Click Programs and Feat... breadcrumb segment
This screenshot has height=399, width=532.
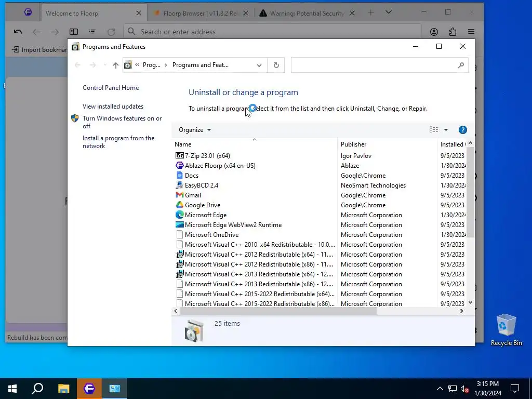tap(200, 65)
